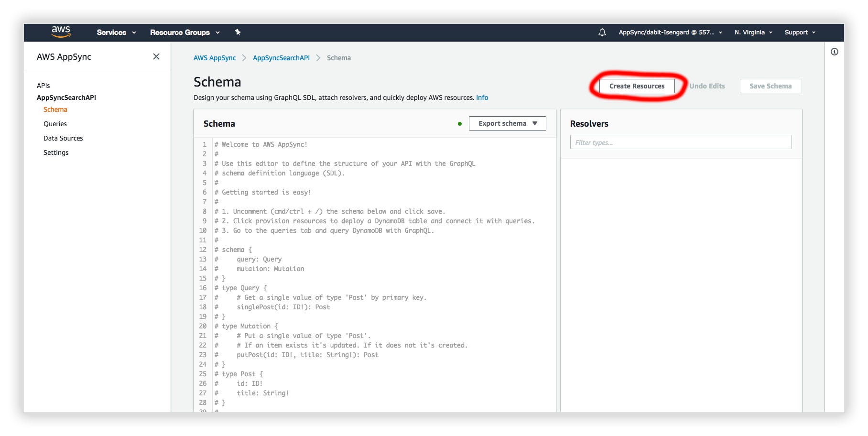The image size is (868, 436).
Task: Select Queries in the sidebar
Action: [x=55, y=124]
